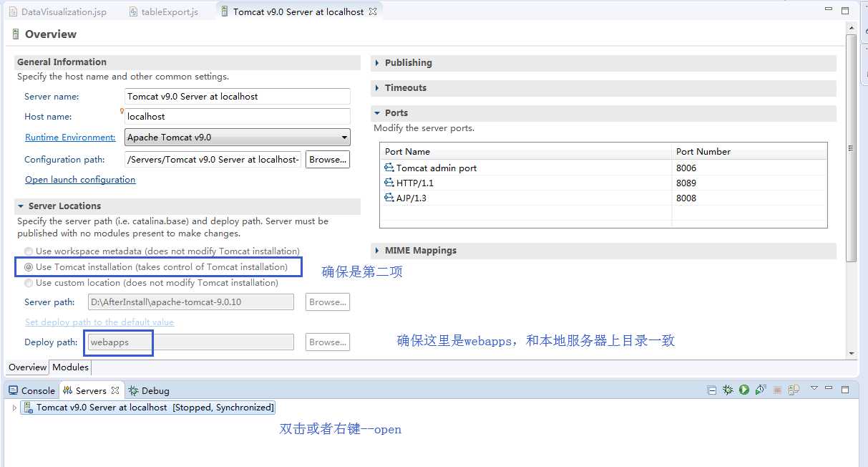Click the Port Name column header
The image size is (868, 467).
click(526, 151)
